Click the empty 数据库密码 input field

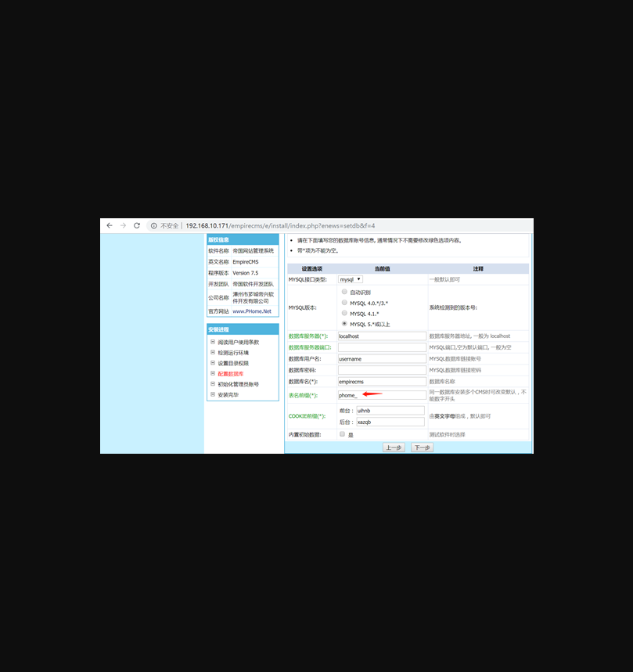(x=381, y=370)
